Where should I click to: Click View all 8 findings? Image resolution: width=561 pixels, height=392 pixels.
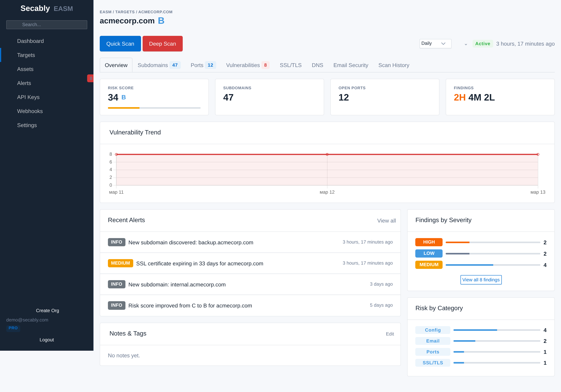(x=481, y=280)
